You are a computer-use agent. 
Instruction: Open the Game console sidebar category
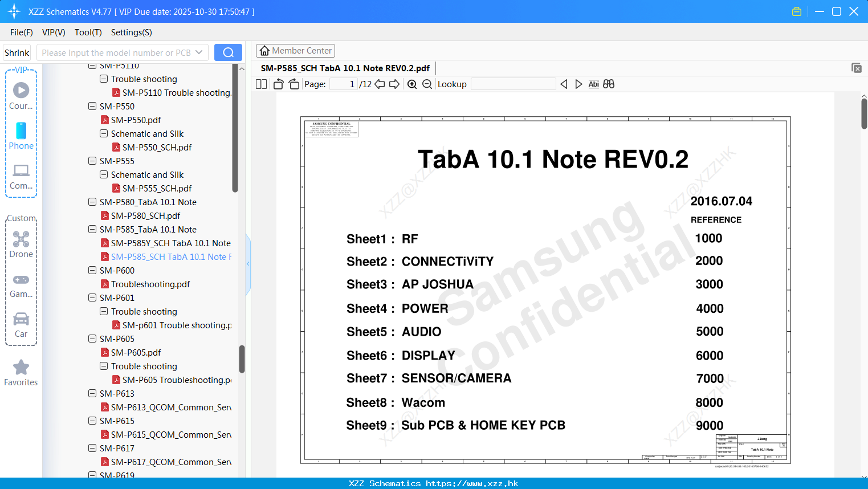(x=21, y=286)
